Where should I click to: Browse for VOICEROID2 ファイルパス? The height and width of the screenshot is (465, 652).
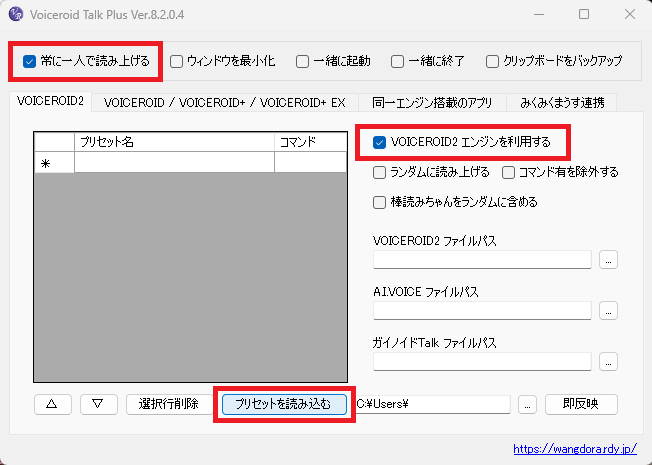[x=608, y=260]
